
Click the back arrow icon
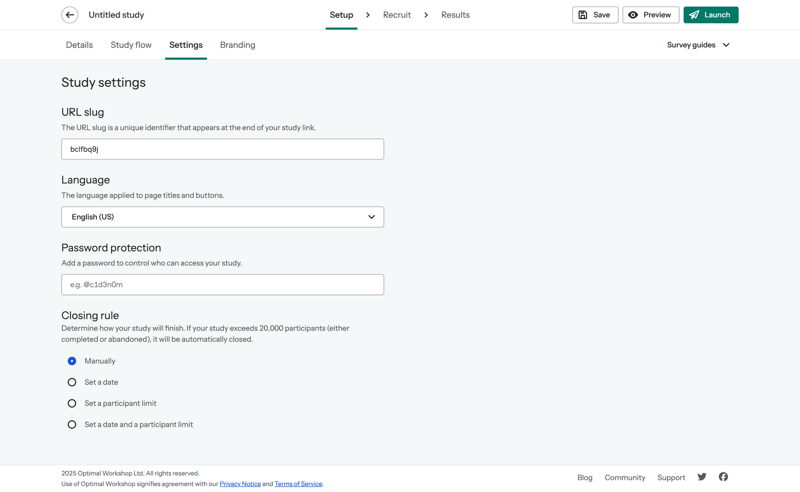pos(70,15)
